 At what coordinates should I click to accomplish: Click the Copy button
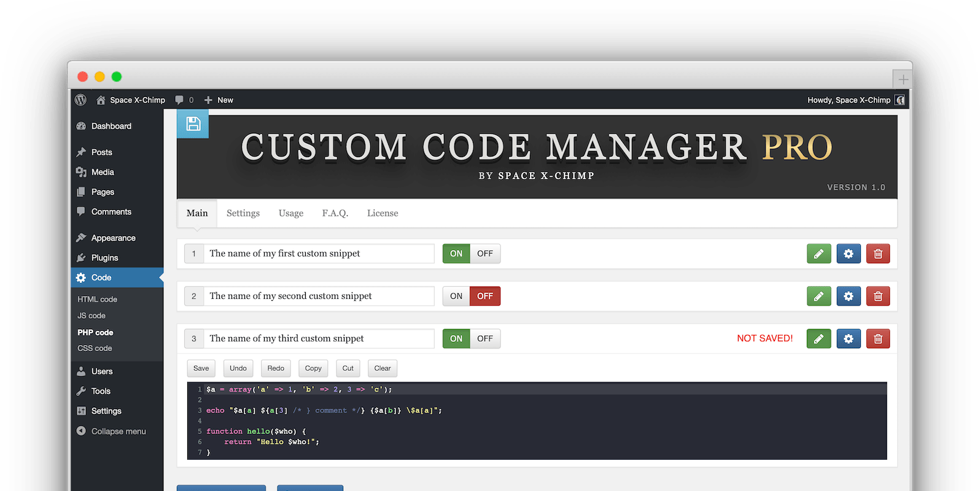tap(313, 368)
